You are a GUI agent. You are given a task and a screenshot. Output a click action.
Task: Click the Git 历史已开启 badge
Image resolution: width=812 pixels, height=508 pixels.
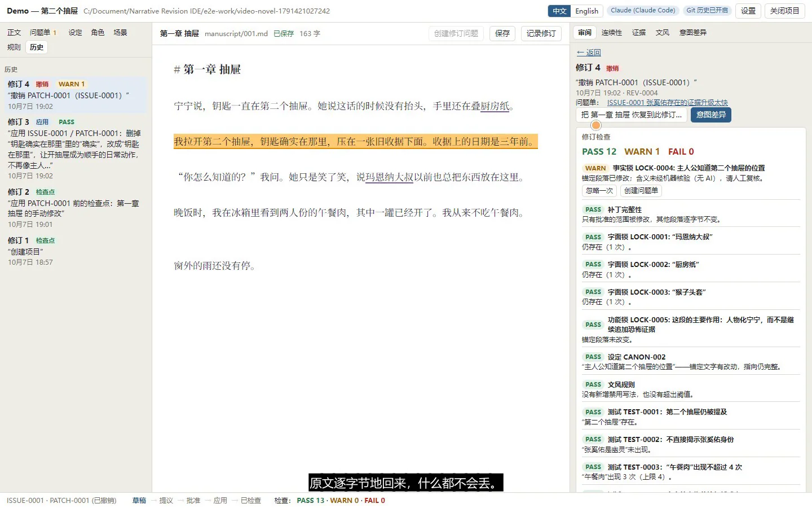click(707, 10)
